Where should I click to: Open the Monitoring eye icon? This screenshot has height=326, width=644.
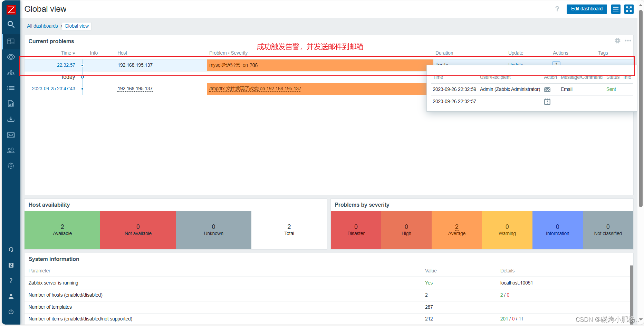(11, 57)
